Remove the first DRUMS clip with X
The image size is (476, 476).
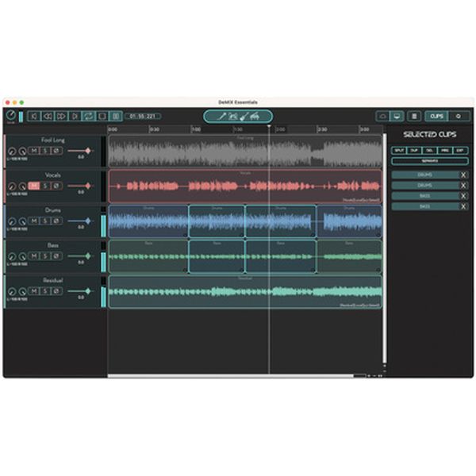(x=464, y=175)
